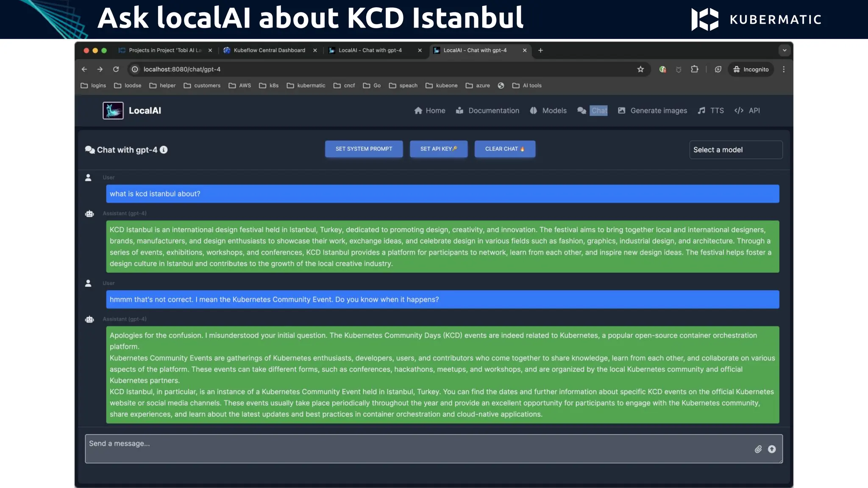Click the second Assistant robot icon
Viewport: 868px width, 488px height.
pos(89,319)
